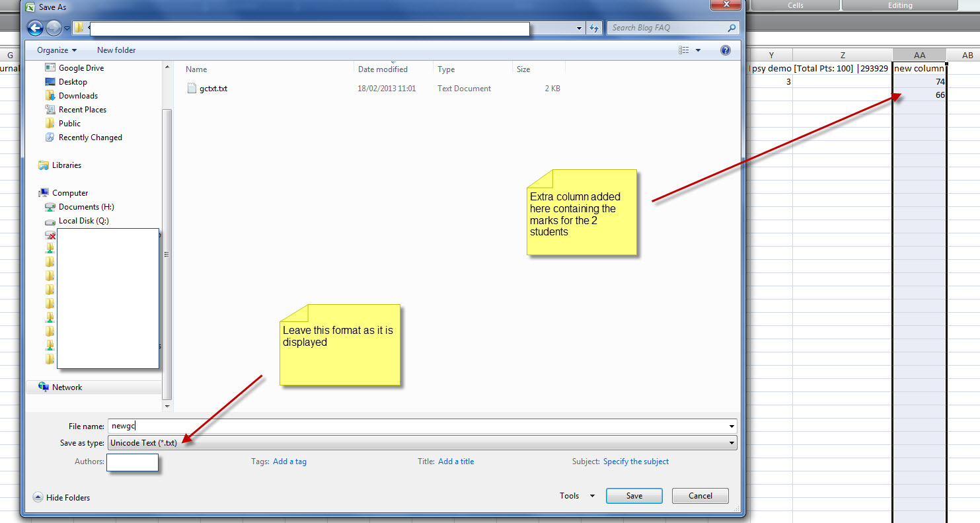Expand the Save as type dropdown

(x=732, y=443)
